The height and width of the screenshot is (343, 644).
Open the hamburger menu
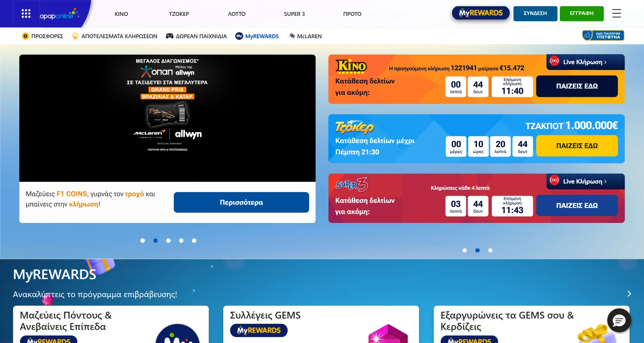(x=617, y=14)
